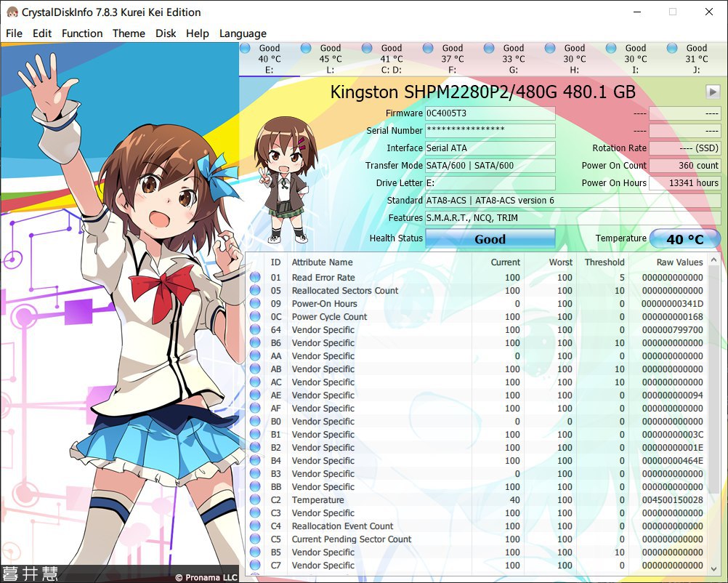This screenshot has width=728, height=583.
Task: Click the Rotation Rate value field
Action: (x=685, y=148)
